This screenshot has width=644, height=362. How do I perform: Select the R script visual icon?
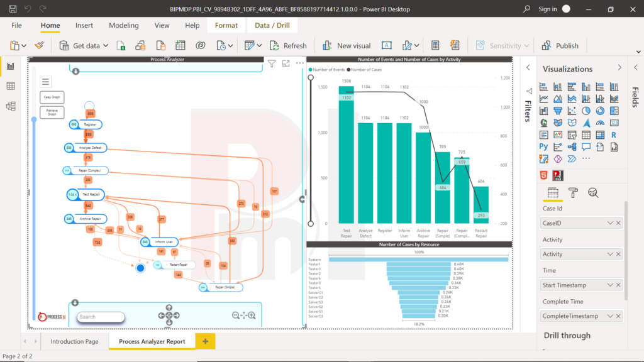614,134
